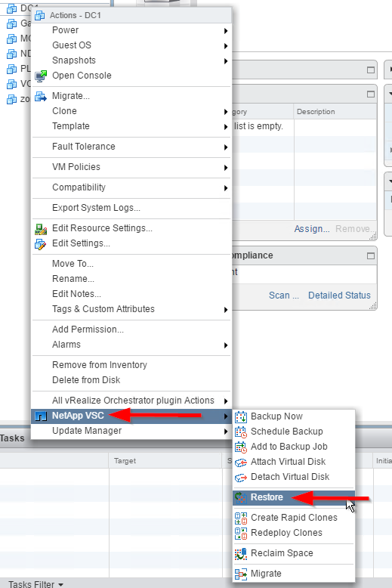Click the Attach Virtual Disk icon
The width and height of the screenshot is (392, 588).
click(241, 462)
